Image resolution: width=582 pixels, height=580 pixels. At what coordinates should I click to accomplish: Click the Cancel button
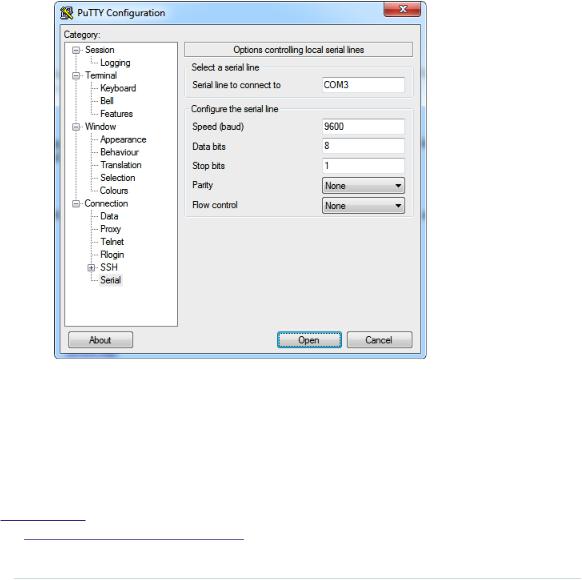coord(379,340)
